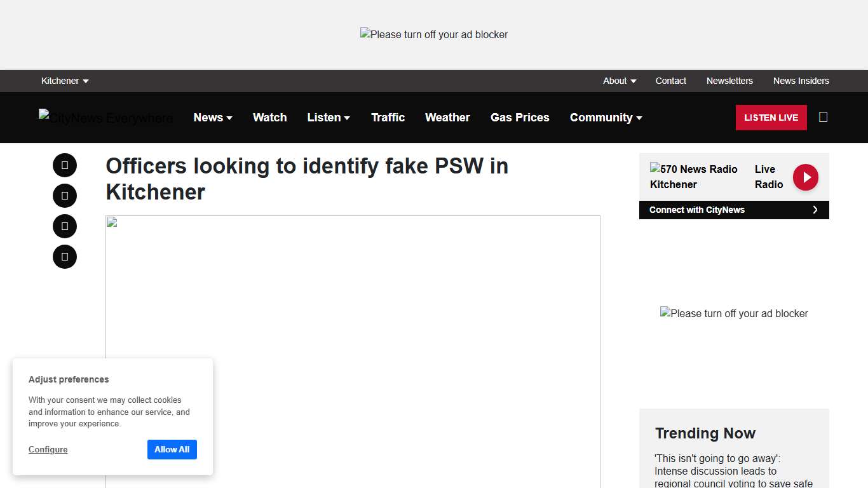The width and height of the screenshot is (868, 488).
Task: Open the Weather section
Action: [x=447, y=117]
